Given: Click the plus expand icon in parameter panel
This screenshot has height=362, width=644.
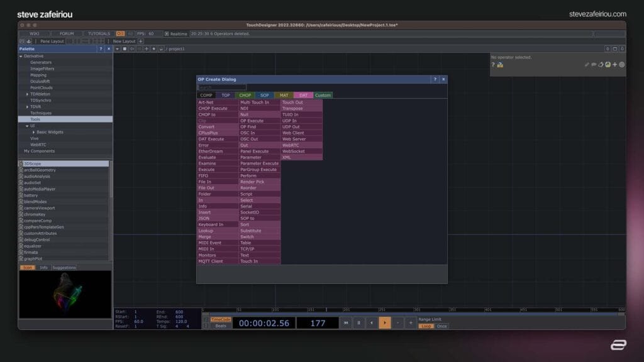Looking at the screenshot, I should click(615, 65).
